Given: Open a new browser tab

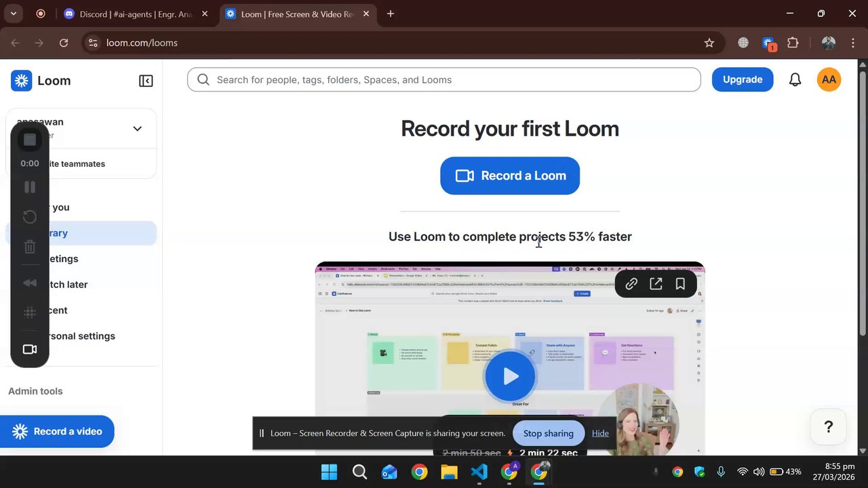Looking at the screenshot, I should pos(391,14).
